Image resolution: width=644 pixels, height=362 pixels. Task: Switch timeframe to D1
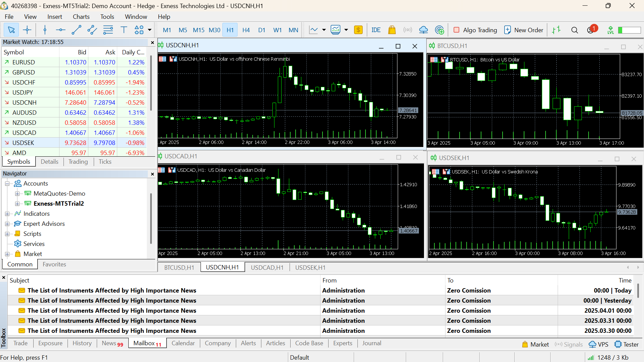pos(262,30)
